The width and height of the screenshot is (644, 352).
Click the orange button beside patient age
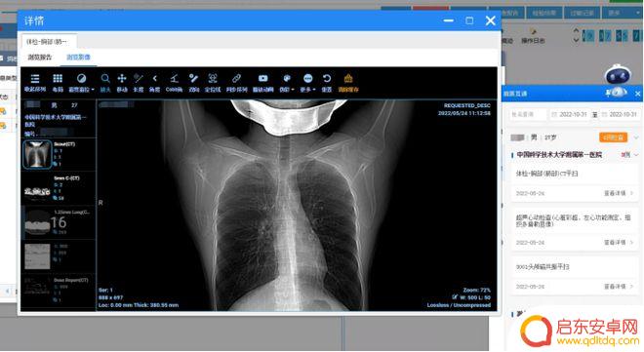[x=613, y=137]
